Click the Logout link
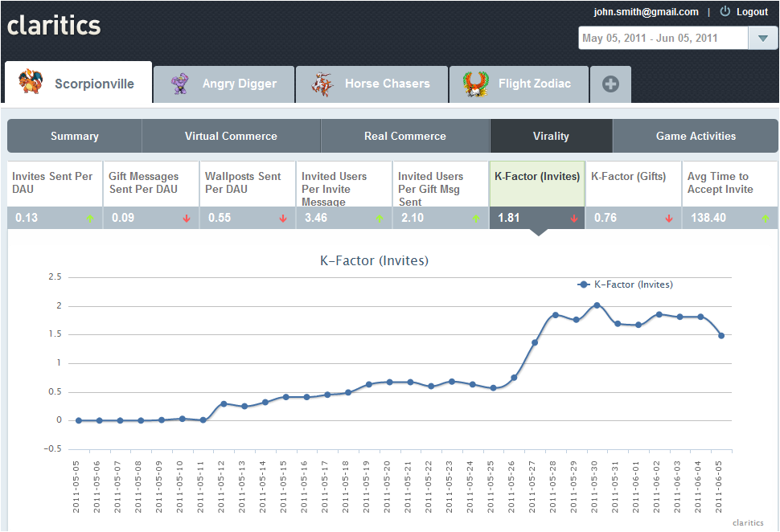 pyautogui.click(x=752, y=12)
